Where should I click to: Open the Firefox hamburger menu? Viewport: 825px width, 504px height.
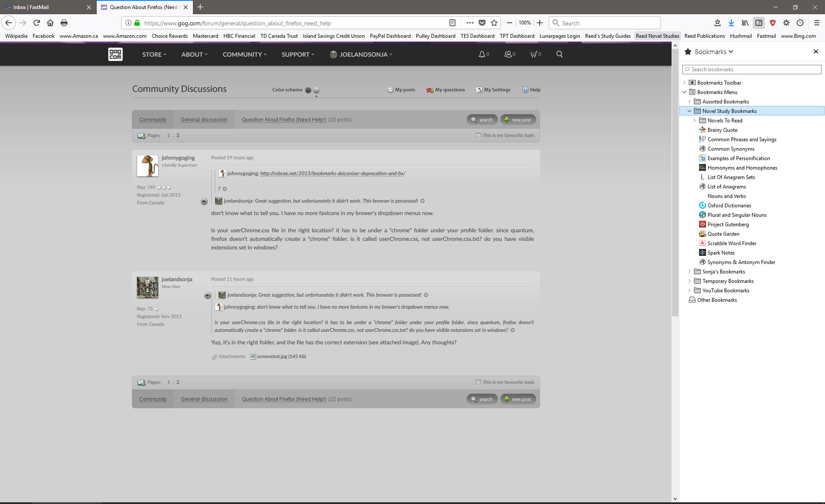point(816,23)
